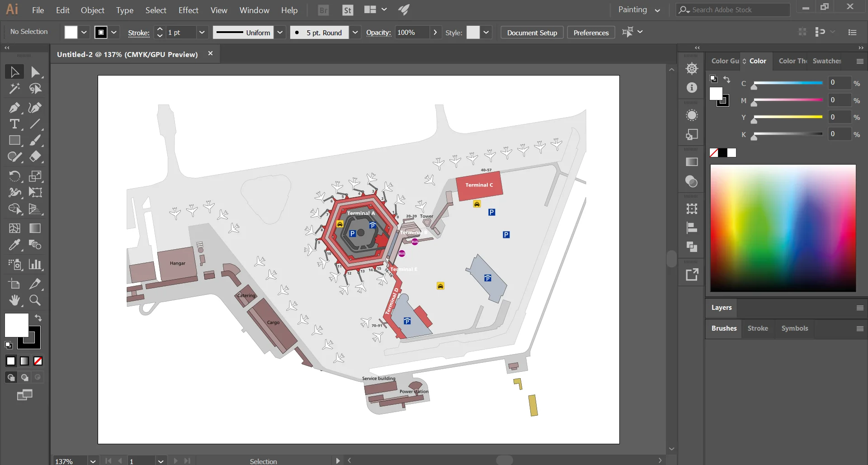Image resolution: width=868 pixels, height=465 pixels.
Task: Choose the Hand tool
Action: coord(15,300)
